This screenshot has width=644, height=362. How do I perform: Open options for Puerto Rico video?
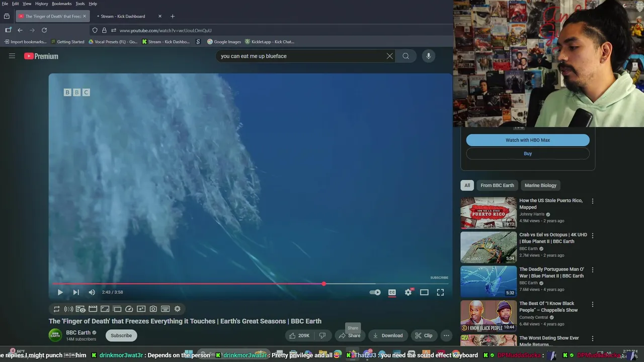pos(592,201)
